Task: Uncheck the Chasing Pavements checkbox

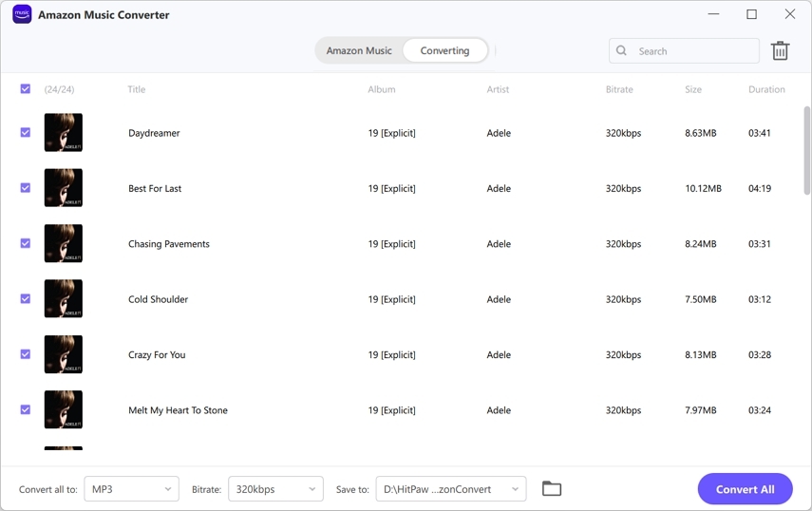Action: pos(26,243)
